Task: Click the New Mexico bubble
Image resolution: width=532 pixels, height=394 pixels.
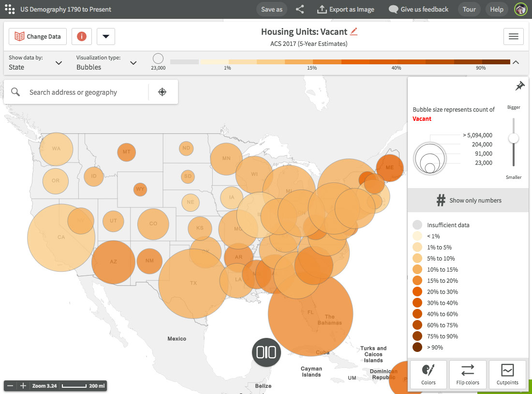Action: pos(149,261)
